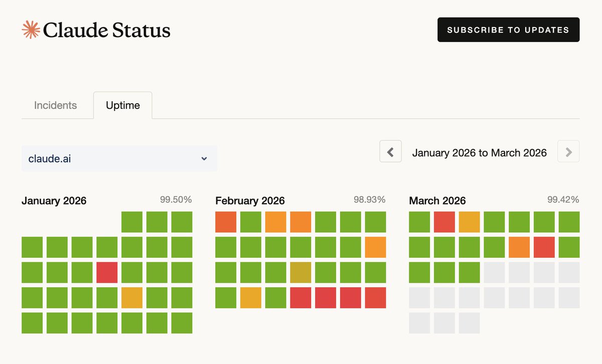Select the green March 17 day square

pyautogui.click(x=469, y=272)
